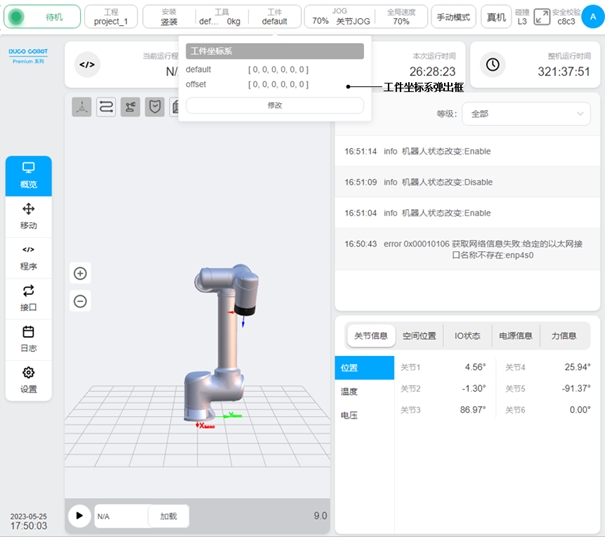
Task: Zoom out the 3D robot view
Action: 80,301
